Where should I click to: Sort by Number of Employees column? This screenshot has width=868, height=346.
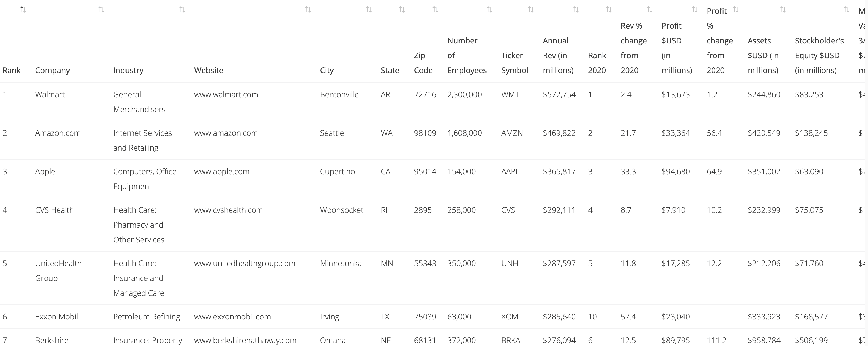[x=490, y=9]
